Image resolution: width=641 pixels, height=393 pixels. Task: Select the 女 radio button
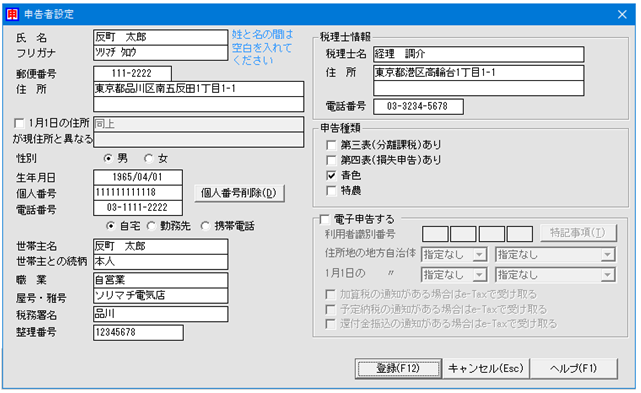148,158
